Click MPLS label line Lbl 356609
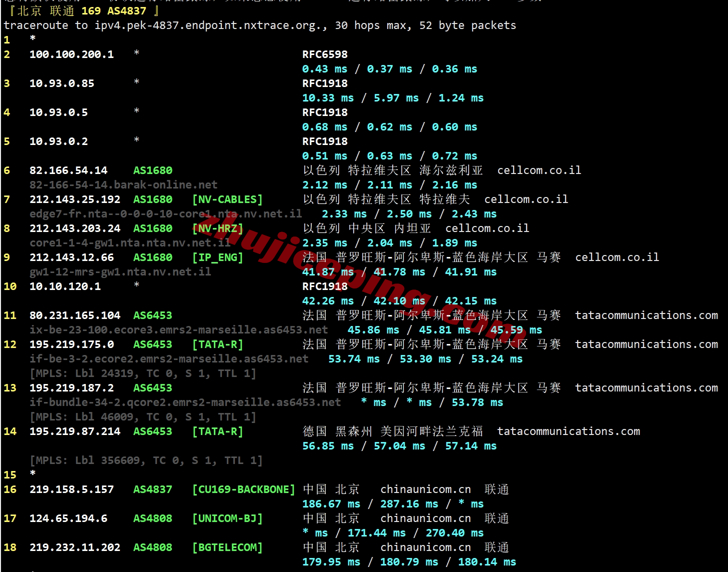This screenshot has height=572, width=728. (146, 460)
